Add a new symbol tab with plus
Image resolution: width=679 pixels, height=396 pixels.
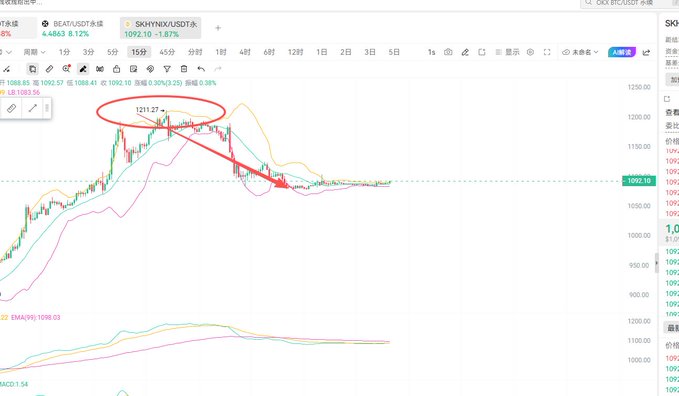218,28
